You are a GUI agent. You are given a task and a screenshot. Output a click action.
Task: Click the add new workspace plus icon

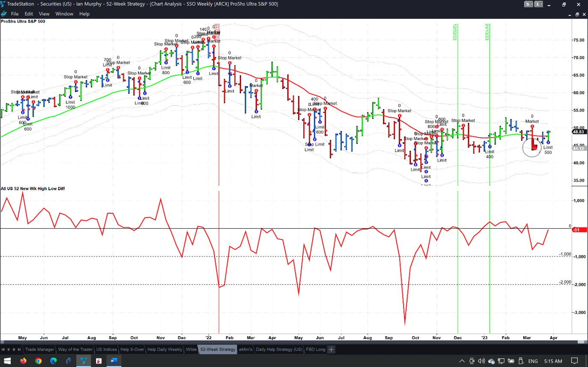(x=331, y=349)
